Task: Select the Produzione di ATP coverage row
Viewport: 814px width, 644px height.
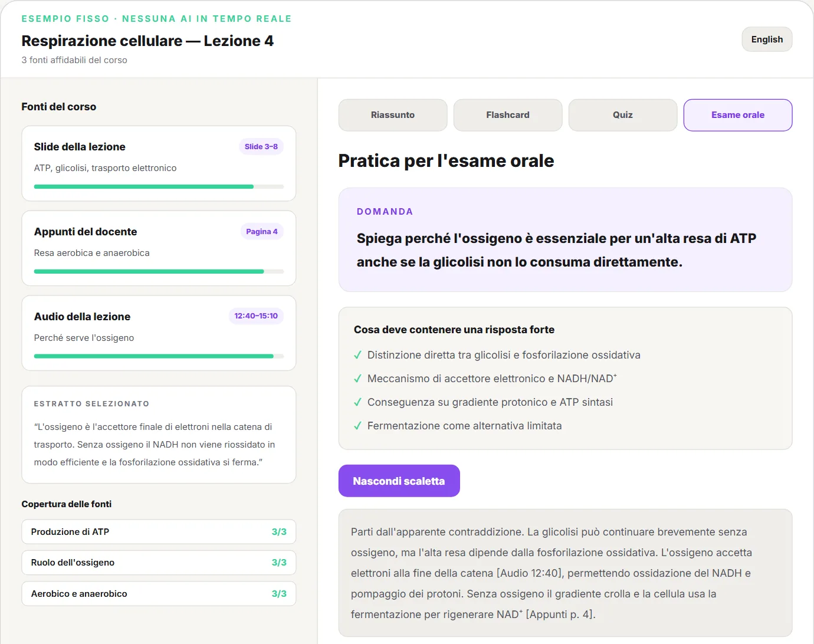Action: click(159, 532)
